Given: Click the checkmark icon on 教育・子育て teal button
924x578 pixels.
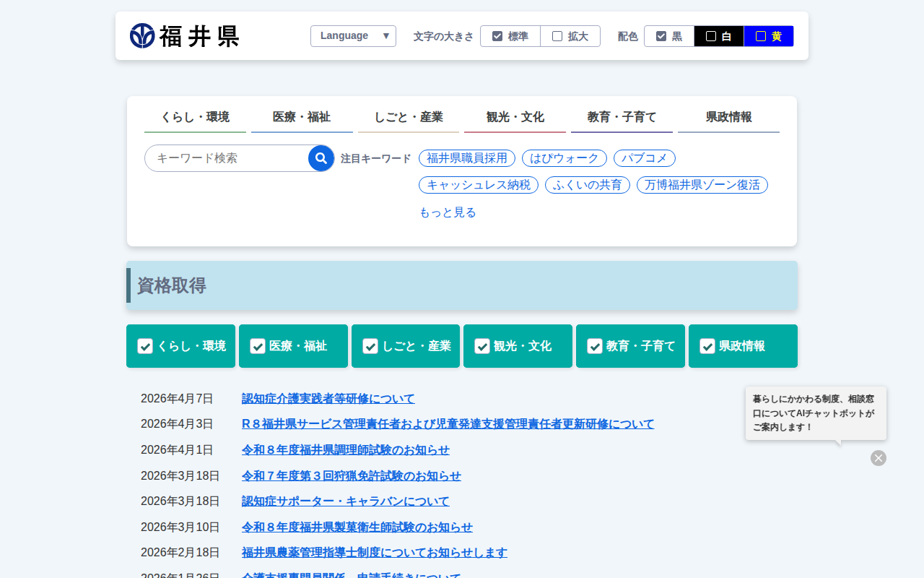Looking at the screenshot, I should [595, 346].
